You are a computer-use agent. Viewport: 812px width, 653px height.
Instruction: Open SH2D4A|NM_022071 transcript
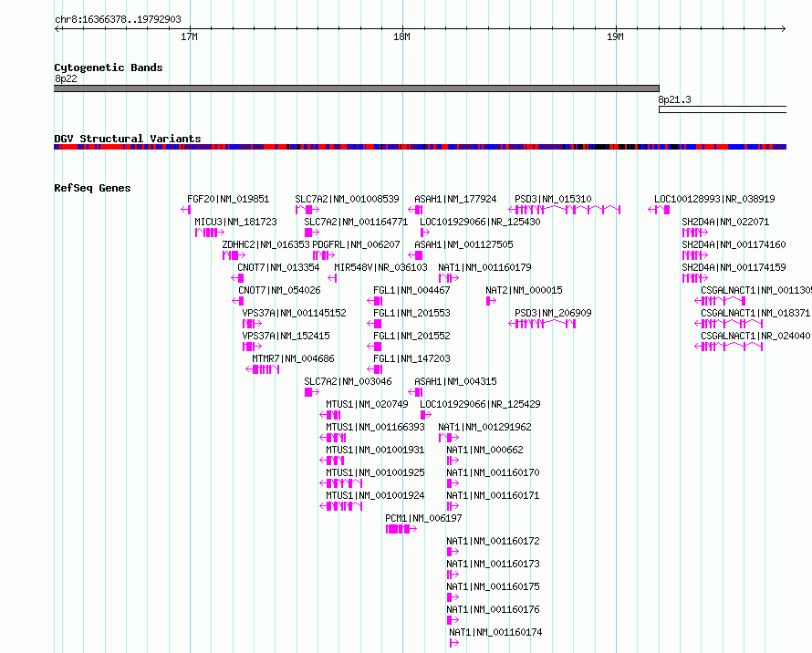[x=725, y=222]
